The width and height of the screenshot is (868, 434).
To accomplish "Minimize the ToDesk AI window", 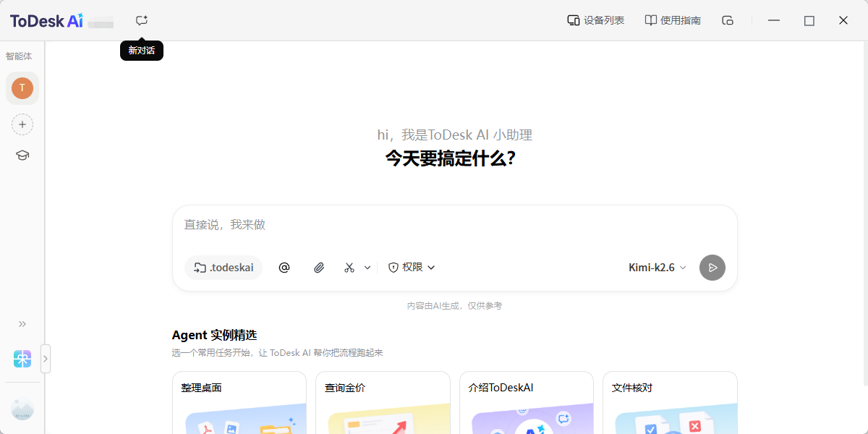I will point(774,20).
